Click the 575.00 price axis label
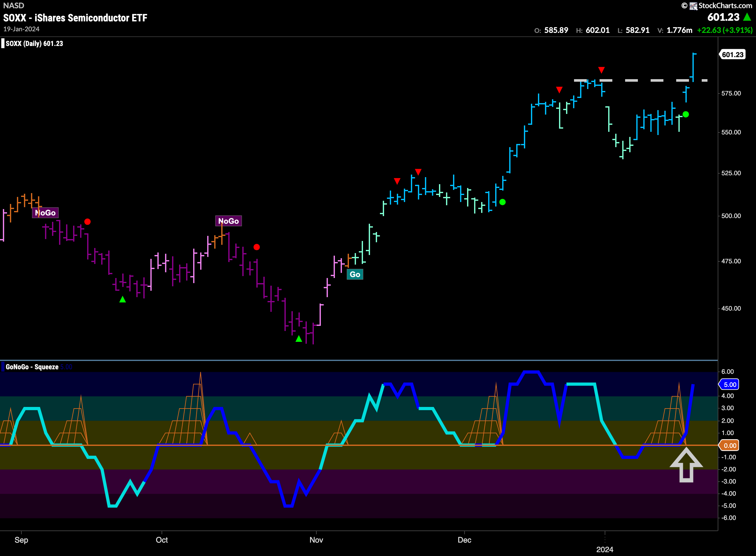 point(731,93)
